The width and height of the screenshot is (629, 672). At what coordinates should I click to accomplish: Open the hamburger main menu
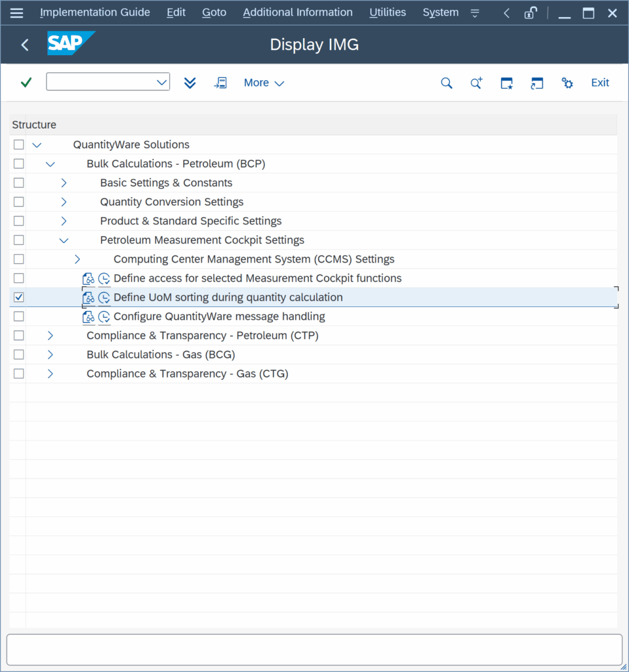point(16,13)
